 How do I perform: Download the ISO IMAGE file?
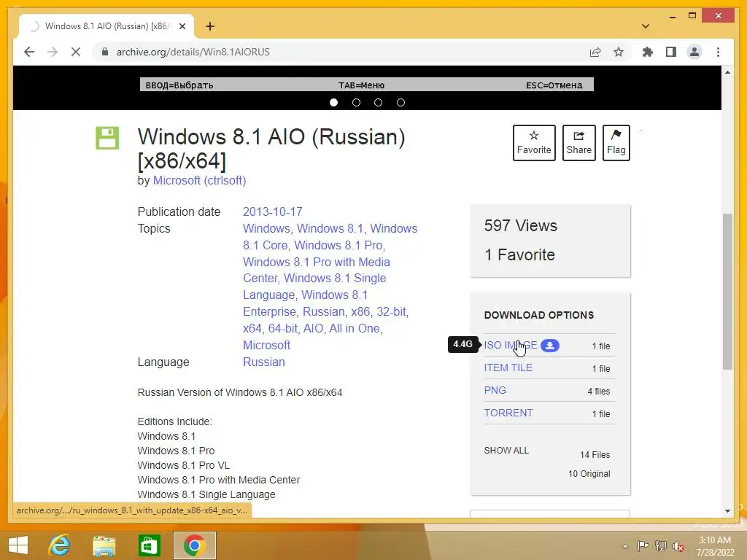[510, 345]
